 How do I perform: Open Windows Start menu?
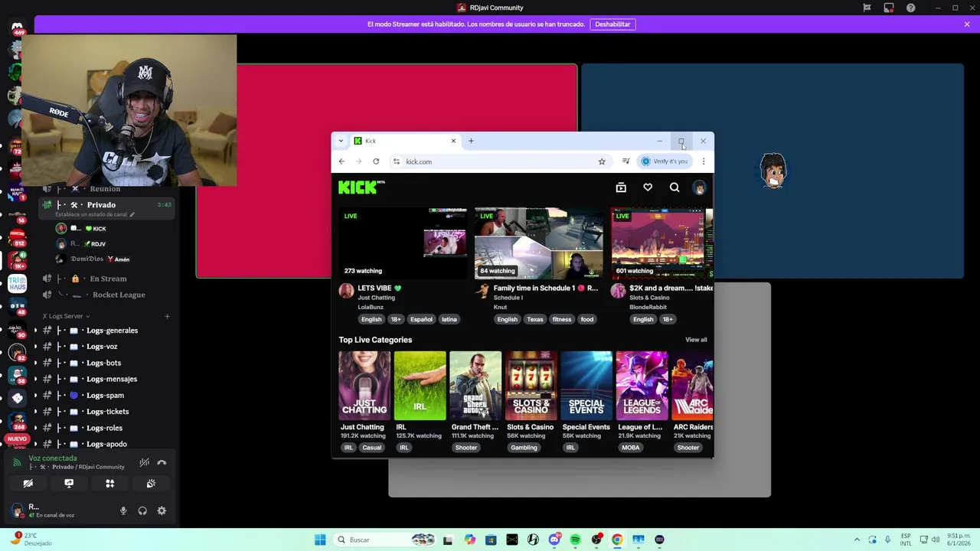[x=320, y=540]
